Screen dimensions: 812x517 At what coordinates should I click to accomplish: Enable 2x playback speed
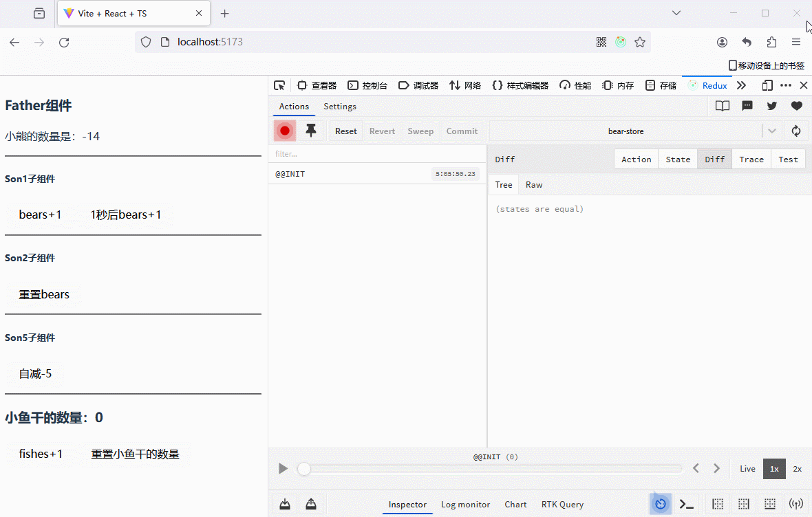pos(797,469)
